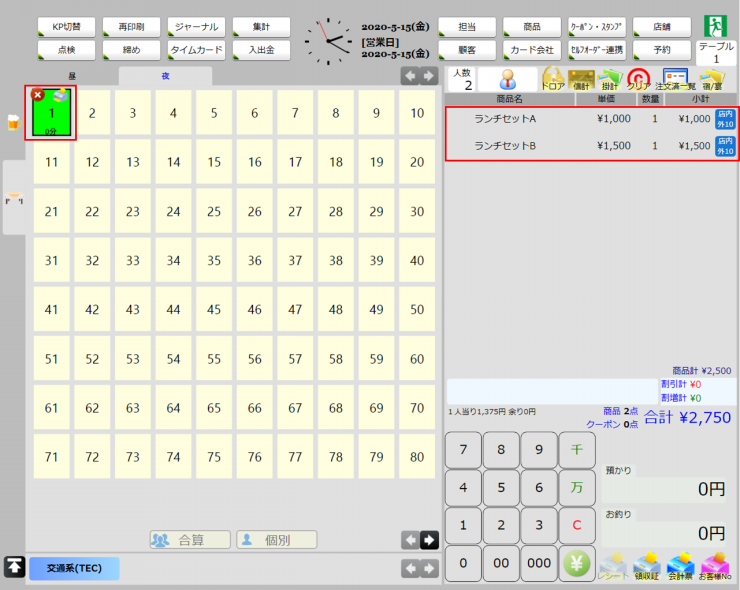Click the 領収証 receipt icon

(648, 564)
